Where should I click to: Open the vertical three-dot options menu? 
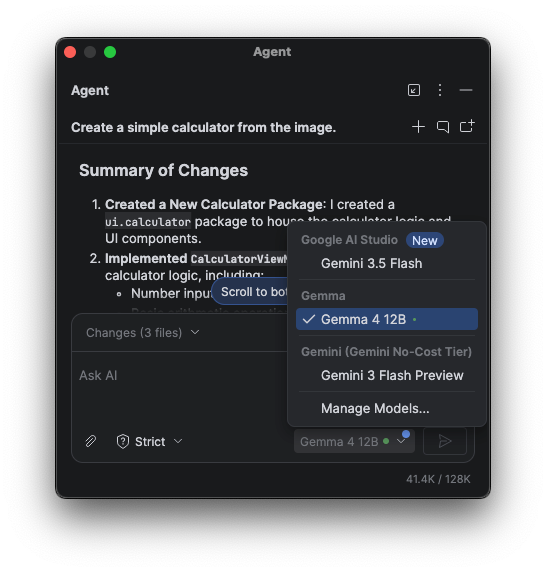(x=440, y=90)
